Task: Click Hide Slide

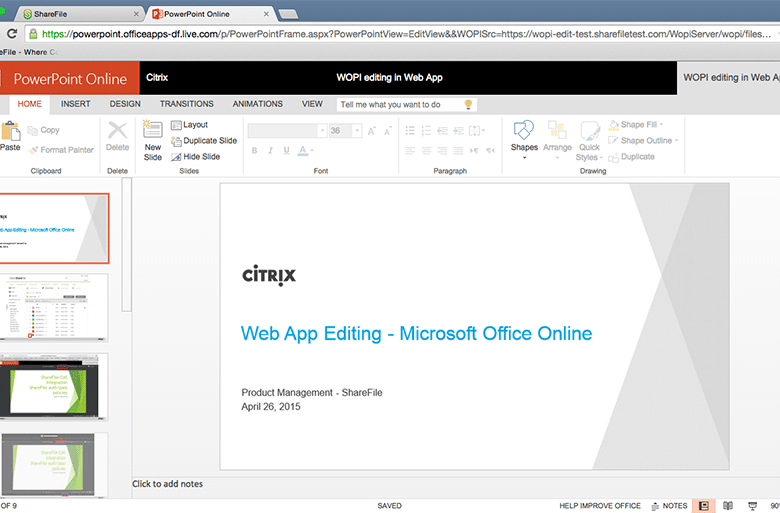Action: click(x=195, y=157)
